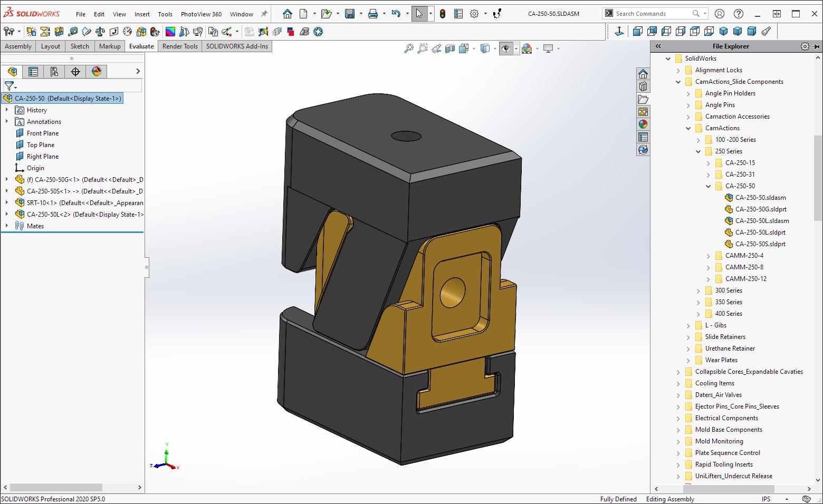
Task: Click the IPS unit system button
Action: coord(766,499)
